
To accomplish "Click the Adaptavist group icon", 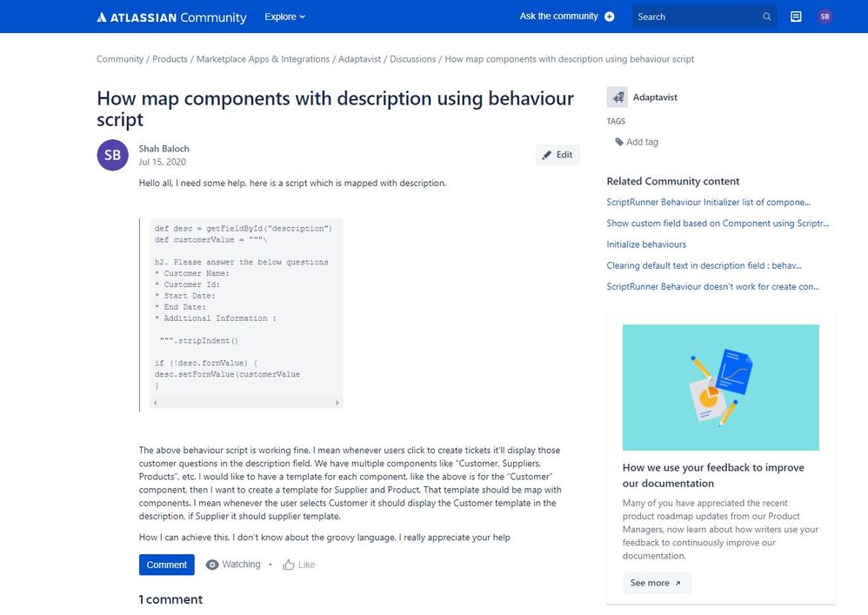I will [618, 97].
